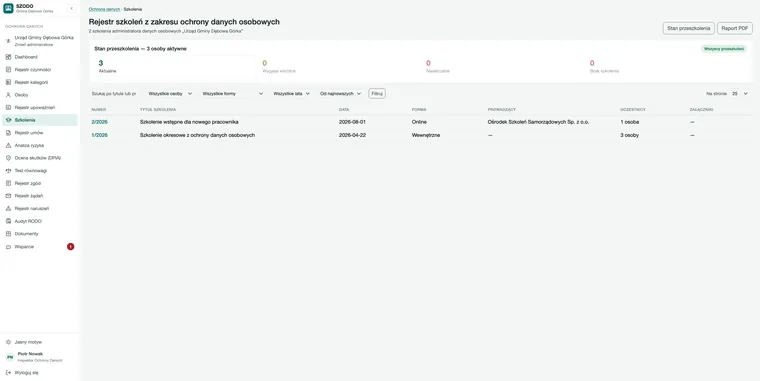Click the Tytuł szkolenia column header
Image resolution: width=760 pixels, height=381 pixels.
158,110
